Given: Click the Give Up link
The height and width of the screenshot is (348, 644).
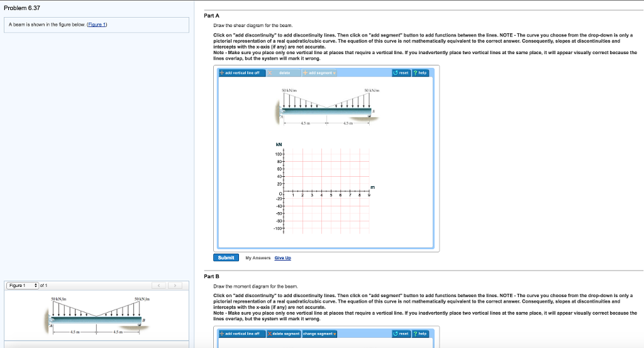Looking at the screenshot, I should pos(282,258).
